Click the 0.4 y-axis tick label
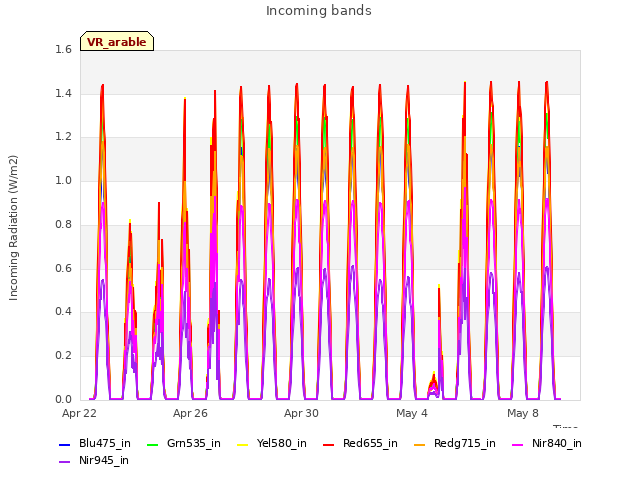This screenshot has height=480, width=640. [63, 312]
